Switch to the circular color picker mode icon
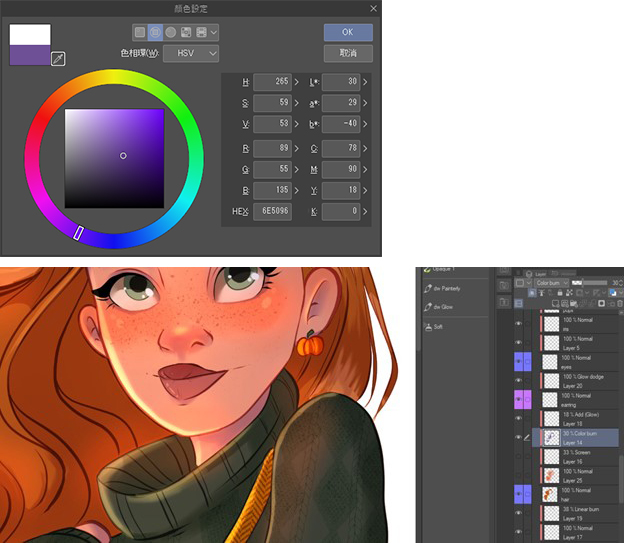The image size is (624, 543). click(171, 32)
